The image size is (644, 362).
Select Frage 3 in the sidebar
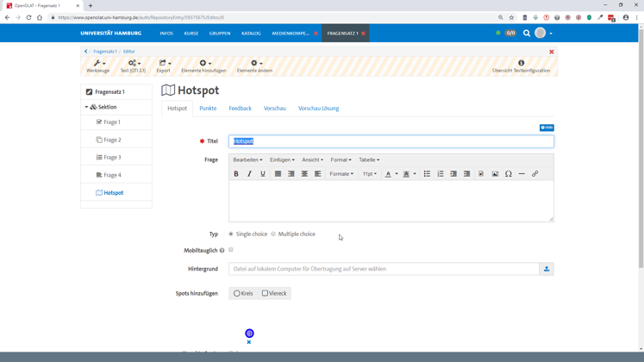(112, 158)
